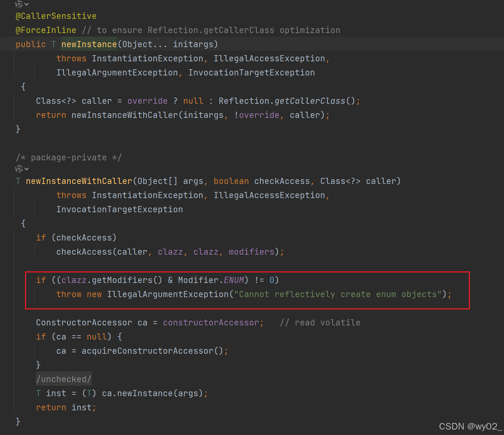
Task: Click the 'return inst;' statement
Action: pyautogui.click(x=66, y=407)
